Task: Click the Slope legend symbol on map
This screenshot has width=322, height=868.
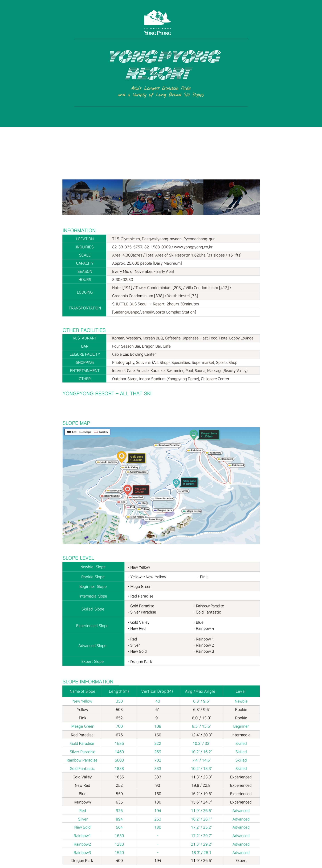Action: tap(81, 432)
